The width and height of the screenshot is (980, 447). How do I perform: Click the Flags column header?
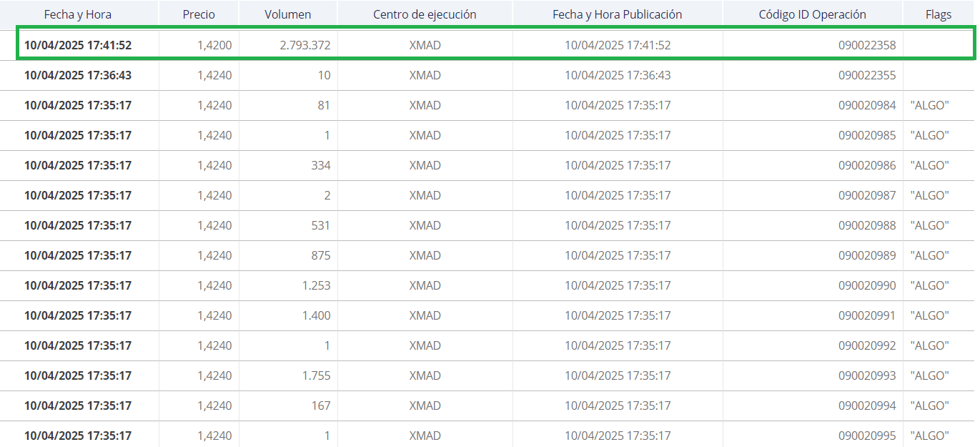tap(939, 14)
